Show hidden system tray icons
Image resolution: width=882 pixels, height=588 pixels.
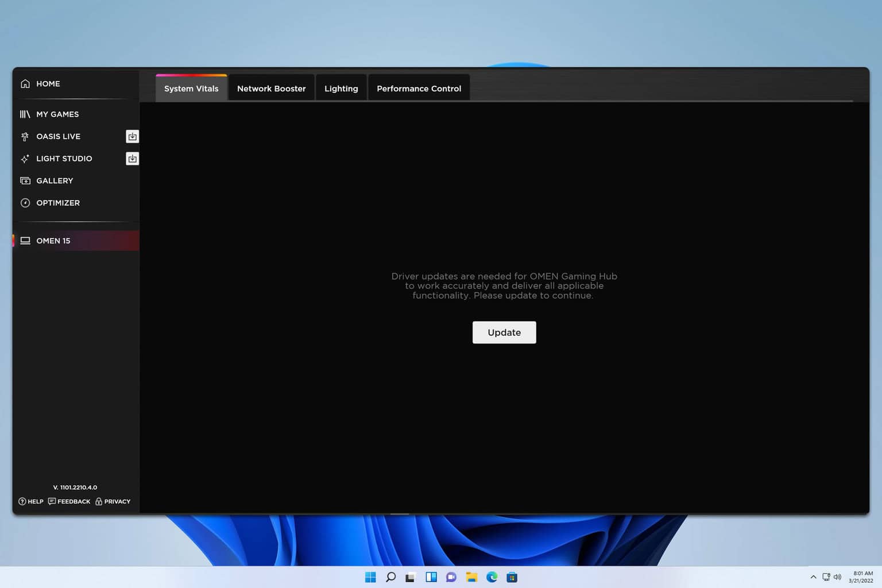[813, 577]
